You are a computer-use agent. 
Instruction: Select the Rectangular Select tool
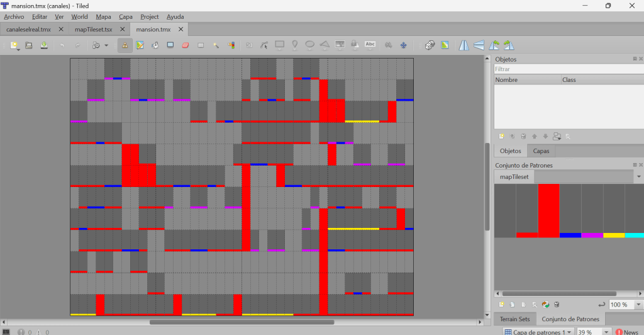(x=201, y=45)
